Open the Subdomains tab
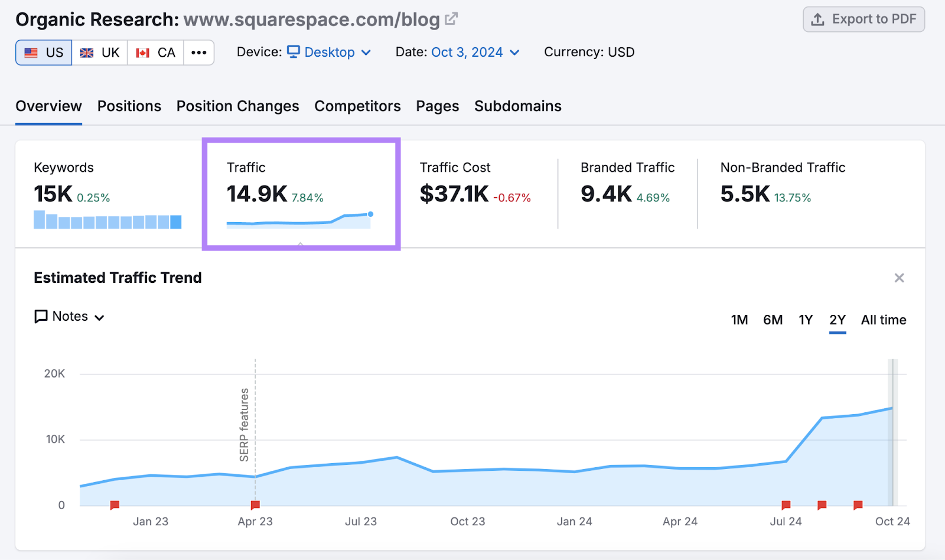Viewport: 945px width, 560px height. (517, 106)
